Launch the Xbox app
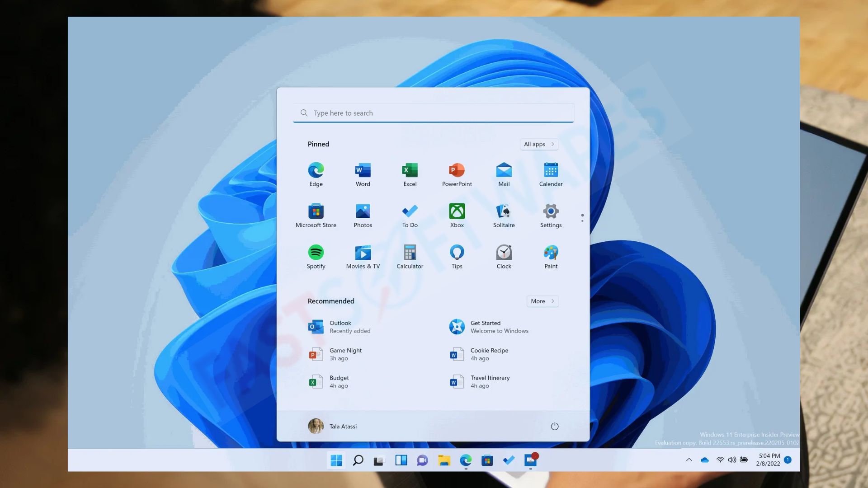 point(457,216)
